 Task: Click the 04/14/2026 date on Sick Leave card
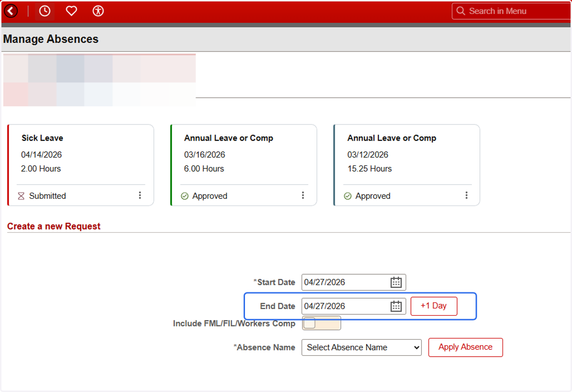click(x=41, y=155)
